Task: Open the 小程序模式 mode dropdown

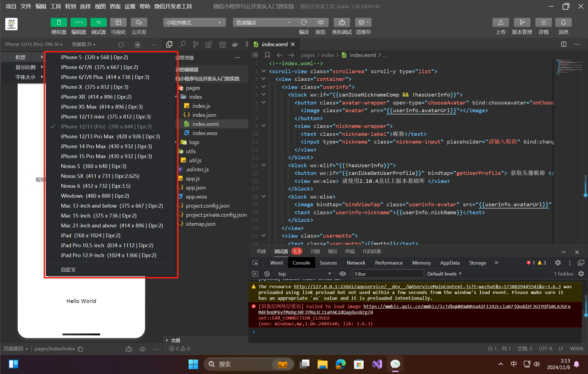Action: click(x=194, y=23)
